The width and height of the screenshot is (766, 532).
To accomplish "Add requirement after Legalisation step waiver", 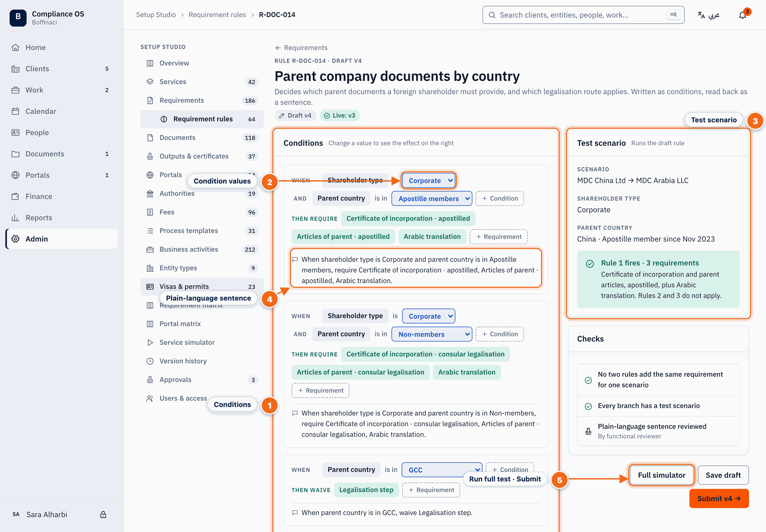I will pos(431,490).
